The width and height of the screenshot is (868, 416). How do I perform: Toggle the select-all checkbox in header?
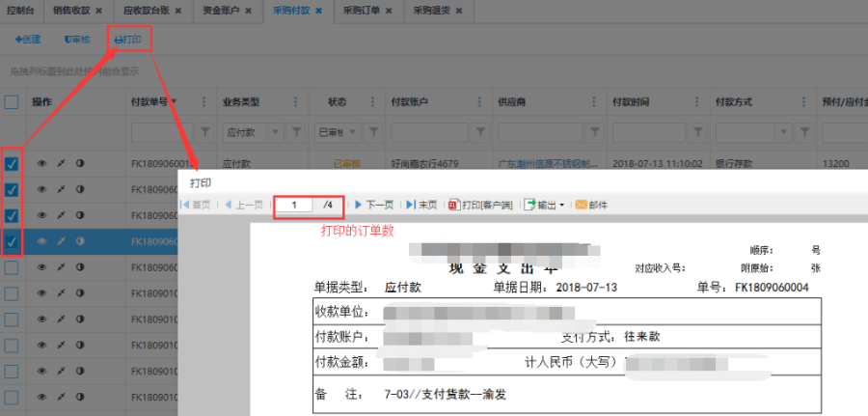(12, 102)
